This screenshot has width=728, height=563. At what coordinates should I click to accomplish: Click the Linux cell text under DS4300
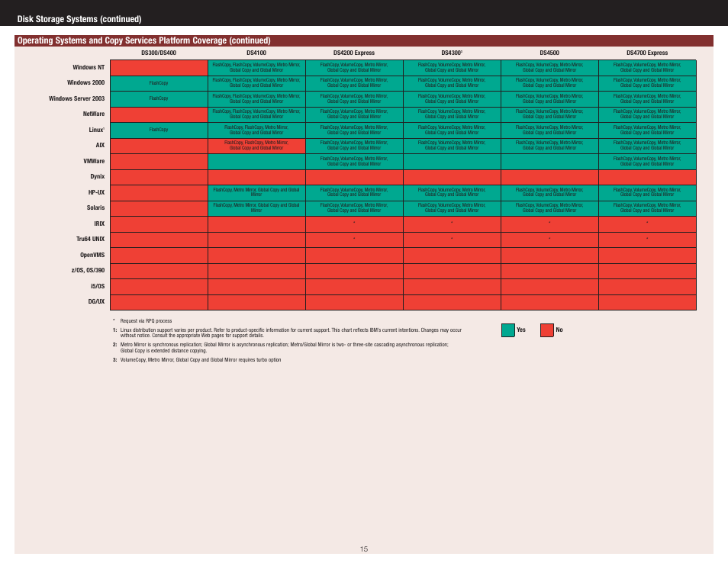point(451,130)
